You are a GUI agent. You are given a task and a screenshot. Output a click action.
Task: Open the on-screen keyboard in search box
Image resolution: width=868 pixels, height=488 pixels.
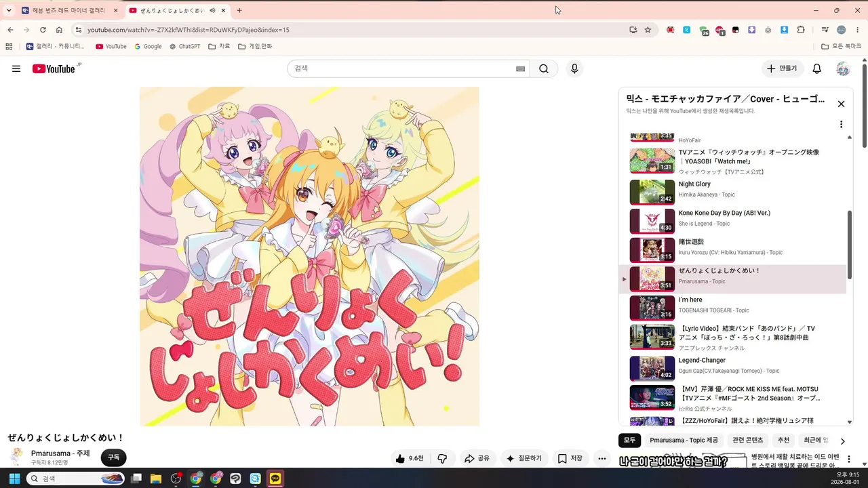520,68
